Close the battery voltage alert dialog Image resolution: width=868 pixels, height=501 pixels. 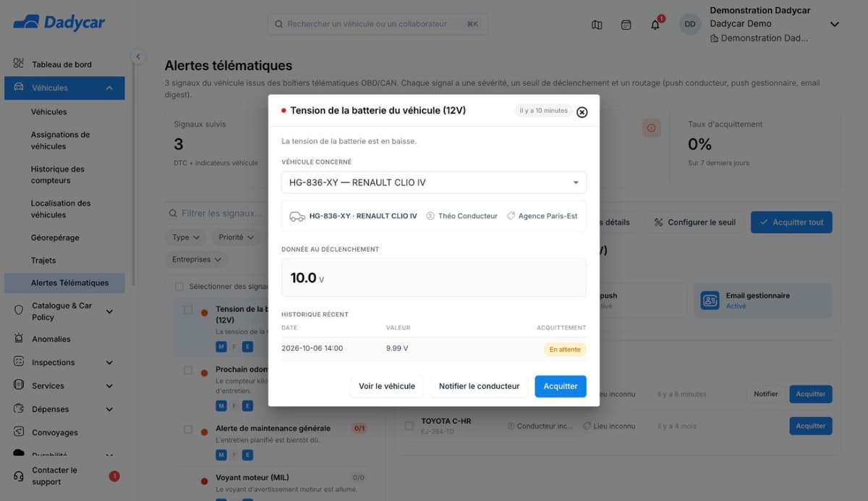click(582, 112)
